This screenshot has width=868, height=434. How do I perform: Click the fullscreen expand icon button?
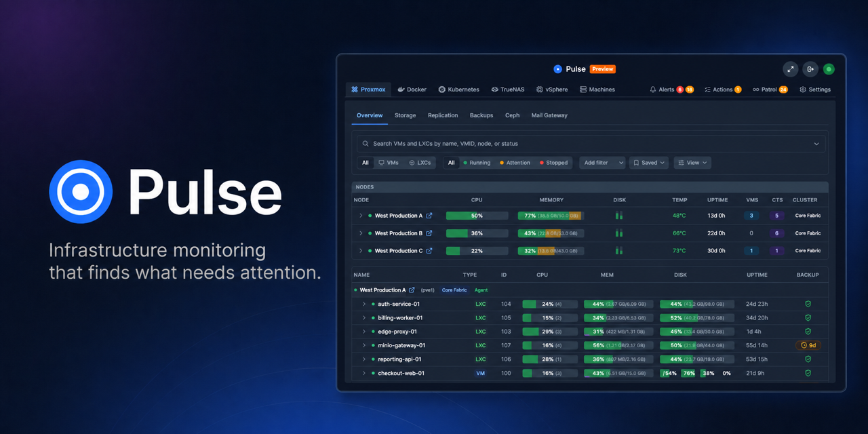tap(791, 69)
